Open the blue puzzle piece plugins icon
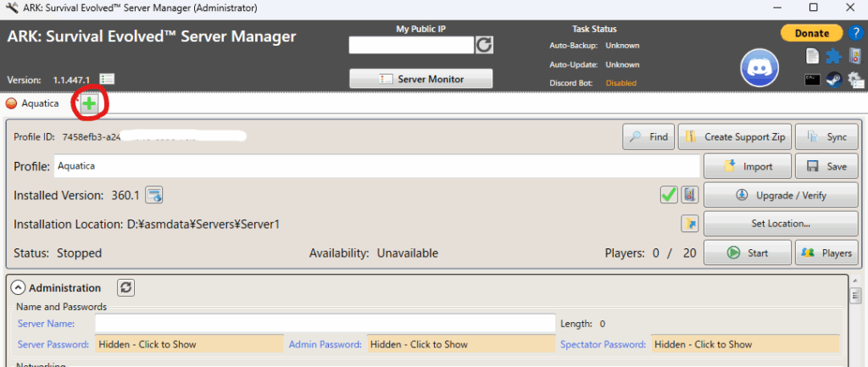 click(834, 56)
